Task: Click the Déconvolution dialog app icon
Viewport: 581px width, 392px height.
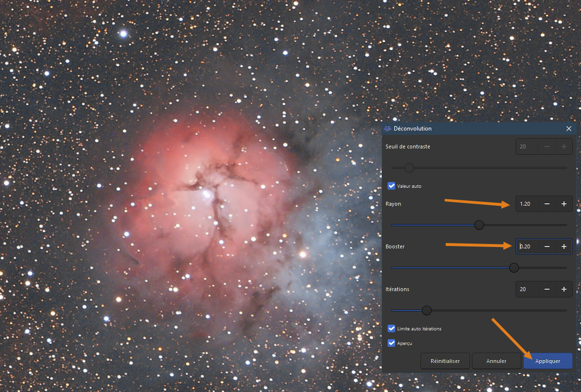Action: pos(387,129)
